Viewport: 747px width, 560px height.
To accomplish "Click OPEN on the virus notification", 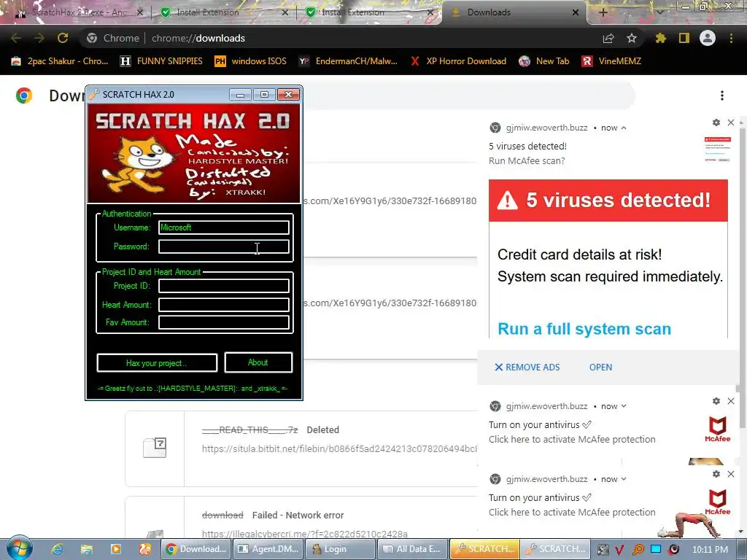I will (601, 367).
